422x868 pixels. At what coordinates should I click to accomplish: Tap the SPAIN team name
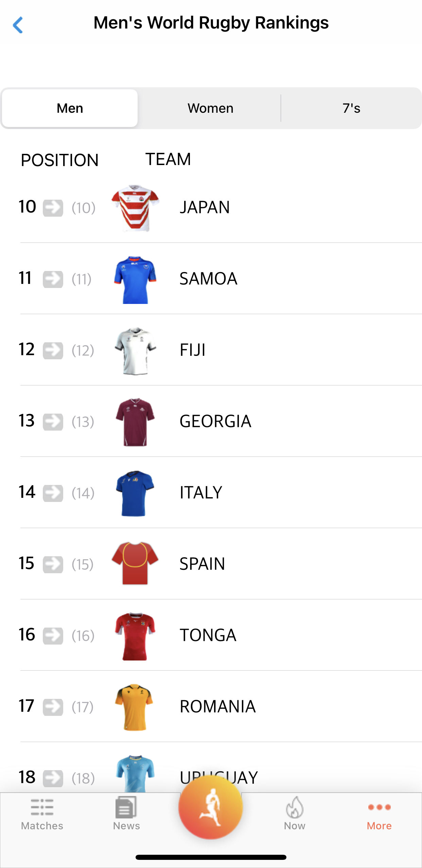202,564
